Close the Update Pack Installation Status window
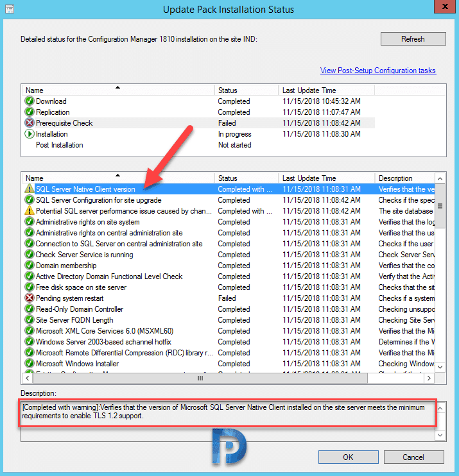459x476 pixels. tap(445, 6)
